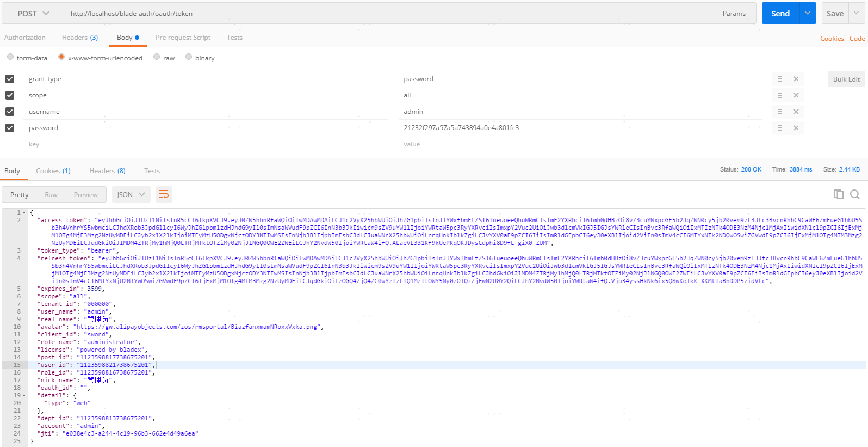Open Bulk Edit mode
The height and width of the screenshot is (447, 868).
click(x=846, y=79)
